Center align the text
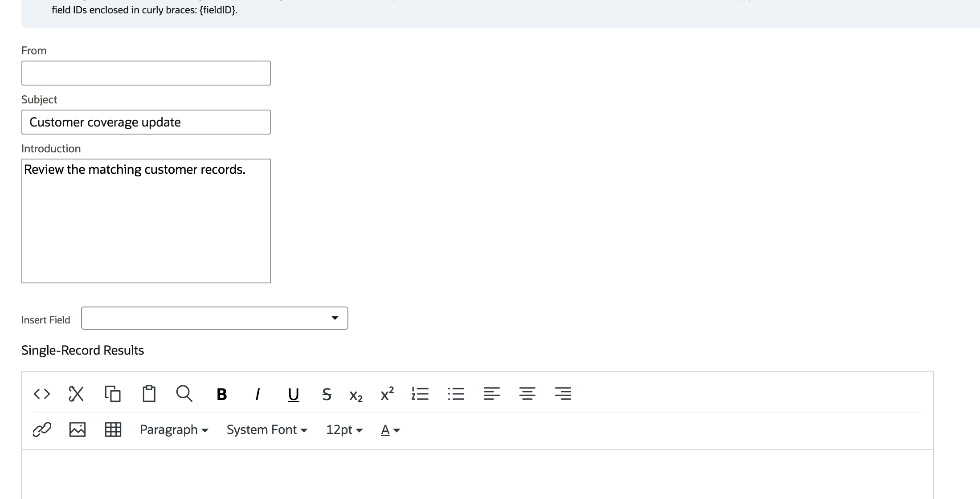Image resolution: width=980 pixels, height=499 pixels. coord(527,394)
